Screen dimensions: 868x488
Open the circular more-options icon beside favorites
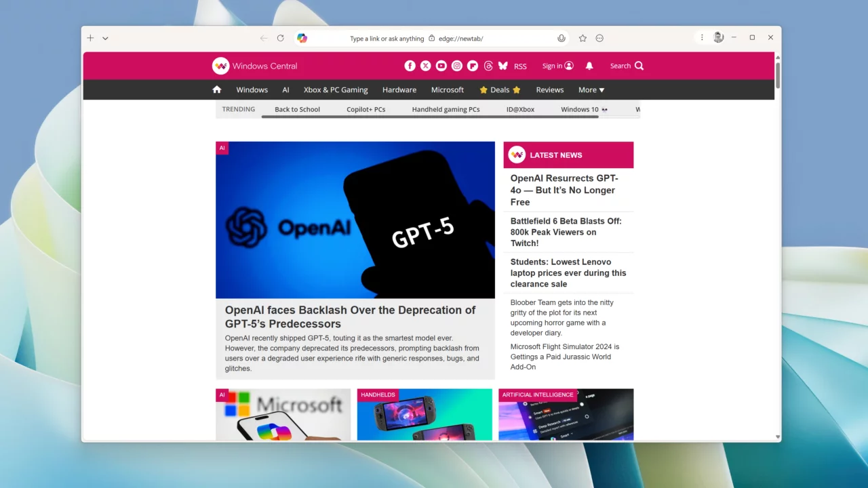pyautogui.click(x=599, y=39)
